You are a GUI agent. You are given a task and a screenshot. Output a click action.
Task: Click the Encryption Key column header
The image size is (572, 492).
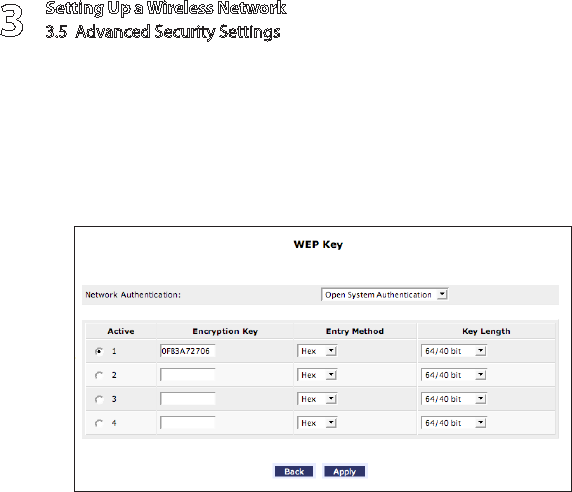pyautogui.click(x=225, y=331)
